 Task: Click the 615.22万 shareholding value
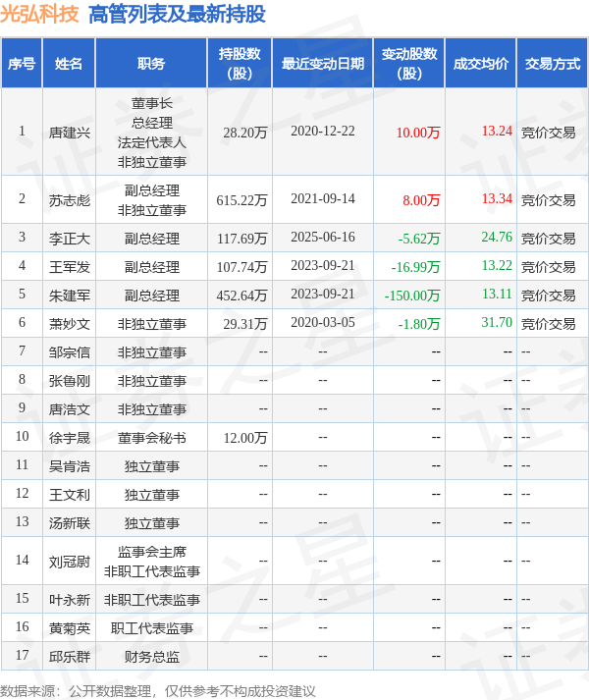click(241, 200)
